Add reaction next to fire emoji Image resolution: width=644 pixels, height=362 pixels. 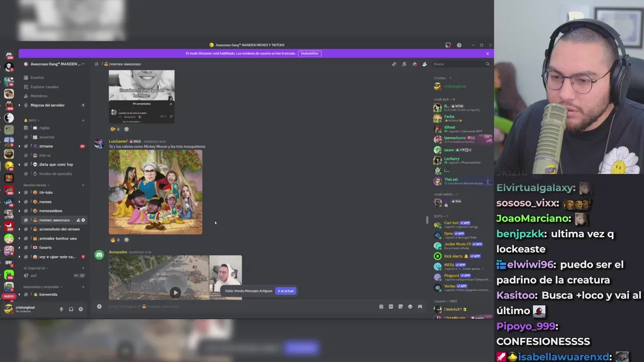126,240
